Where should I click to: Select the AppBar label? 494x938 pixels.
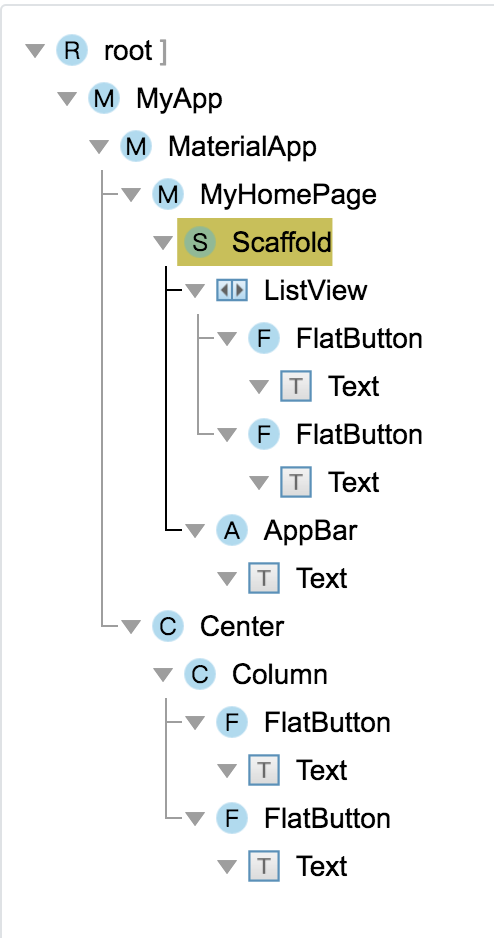(310, 530)
